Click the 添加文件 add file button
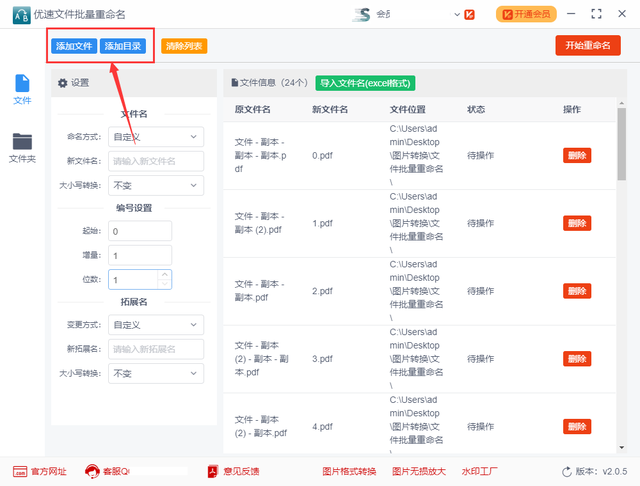Viewport: 640px width, 486px height. (x=74, y=46)
